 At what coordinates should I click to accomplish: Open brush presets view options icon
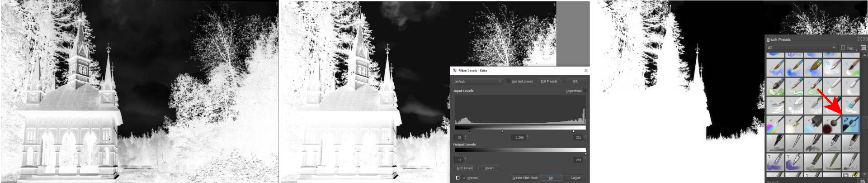point(863,48)
